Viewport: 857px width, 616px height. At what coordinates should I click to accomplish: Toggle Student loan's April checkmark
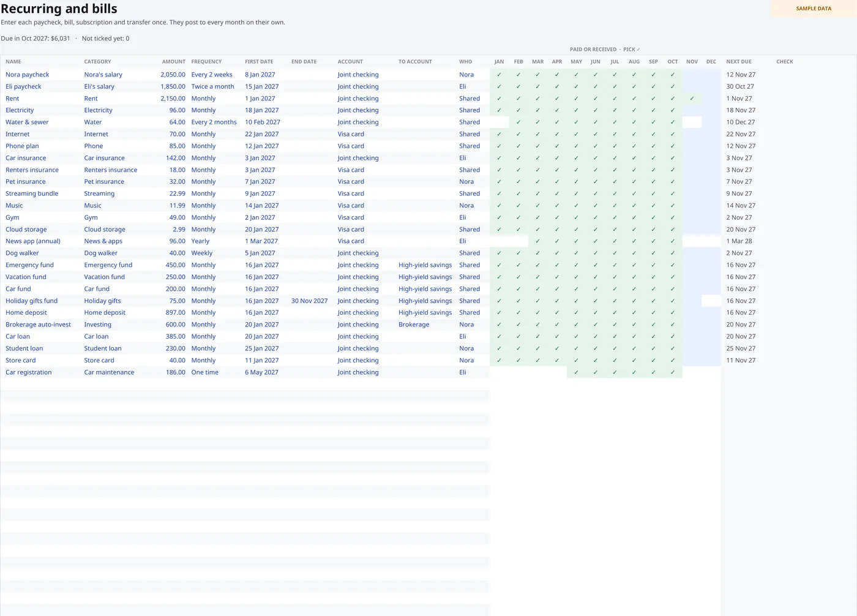[x=557, y=348]
